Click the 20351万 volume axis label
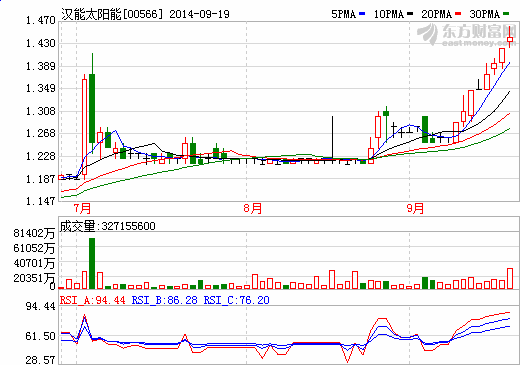Screen dimensions: 520x365 point(34,278)
